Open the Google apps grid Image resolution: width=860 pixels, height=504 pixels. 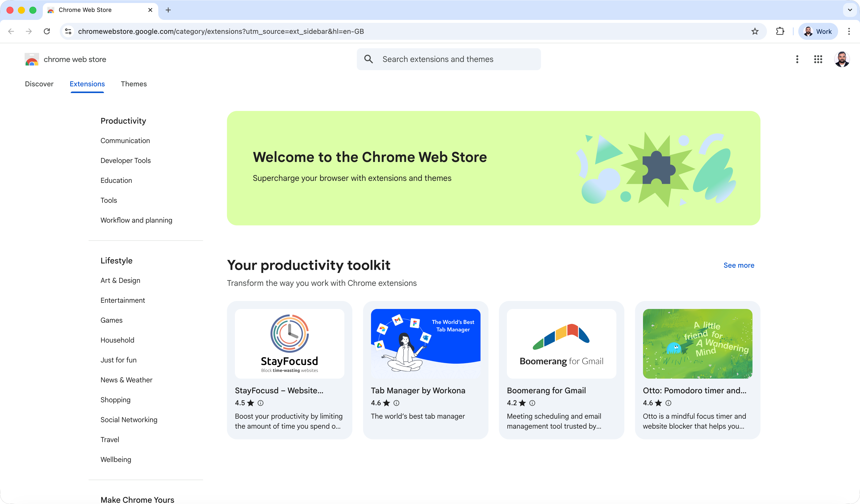[818, 59]
